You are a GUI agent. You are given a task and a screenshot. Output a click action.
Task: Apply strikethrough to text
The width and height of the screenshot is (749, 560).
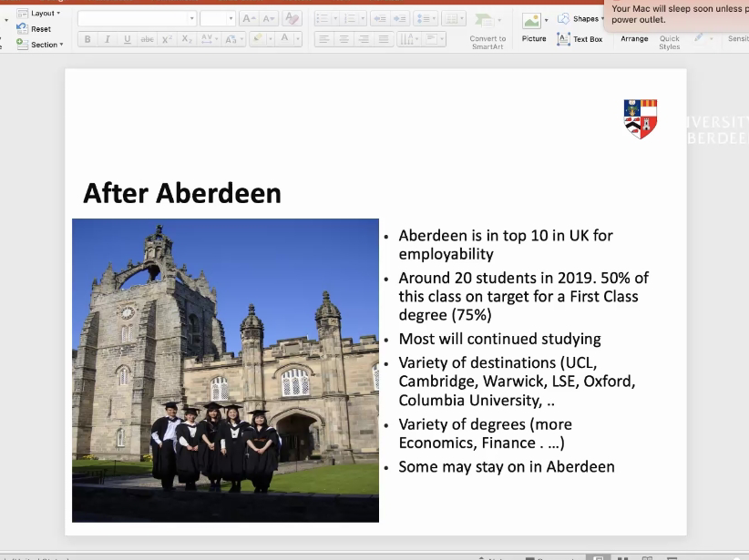tap(147, 39)
